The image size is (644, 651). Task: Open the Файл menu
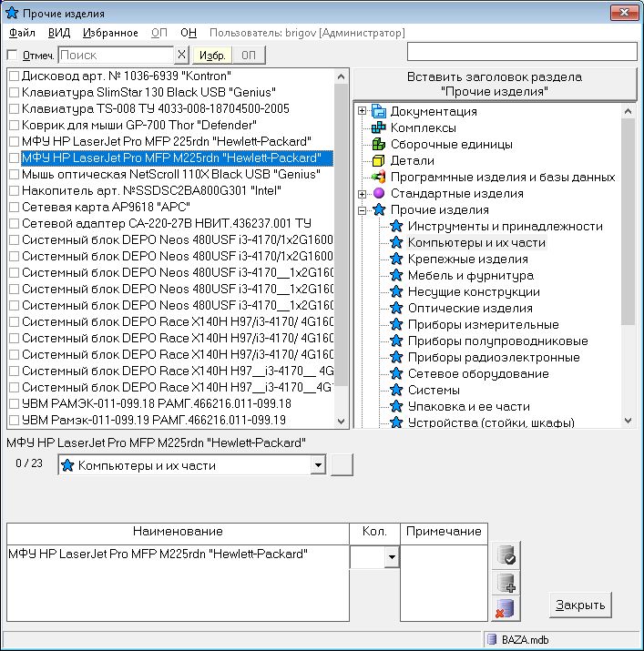pyautogui.click(x=22, y=33)
